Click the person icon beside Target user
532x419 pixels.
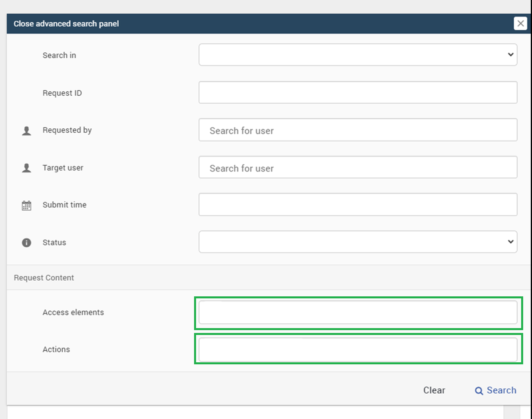[x=27, y=168]
